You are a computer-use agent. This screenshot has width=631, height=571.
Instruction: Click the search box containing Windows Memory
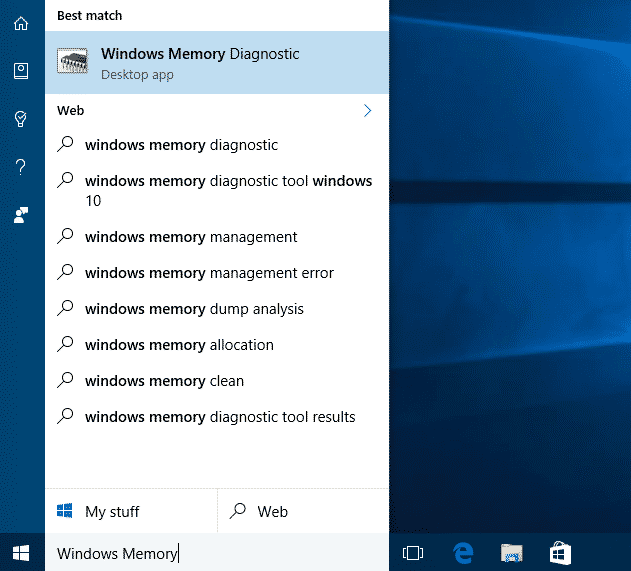217,553
